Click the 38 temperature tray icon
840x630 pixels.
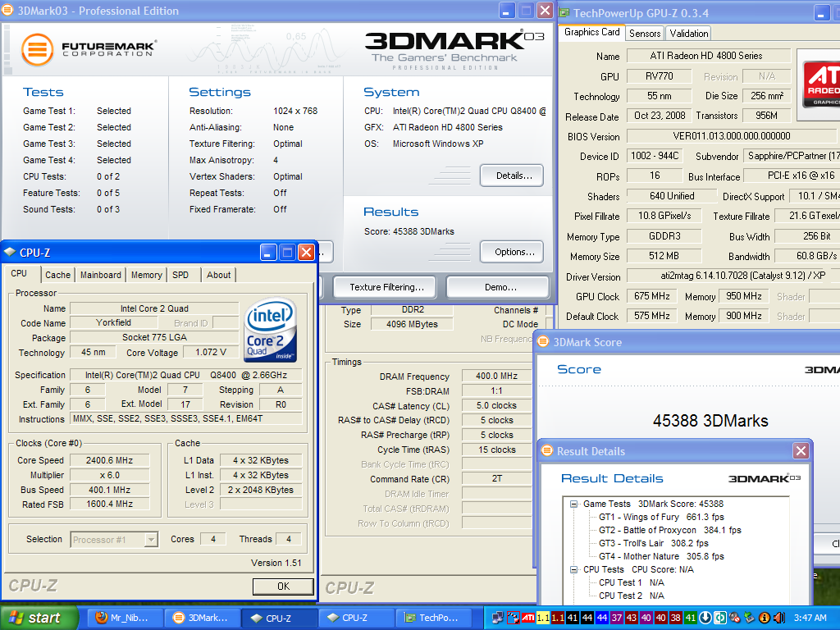point(676,618)
